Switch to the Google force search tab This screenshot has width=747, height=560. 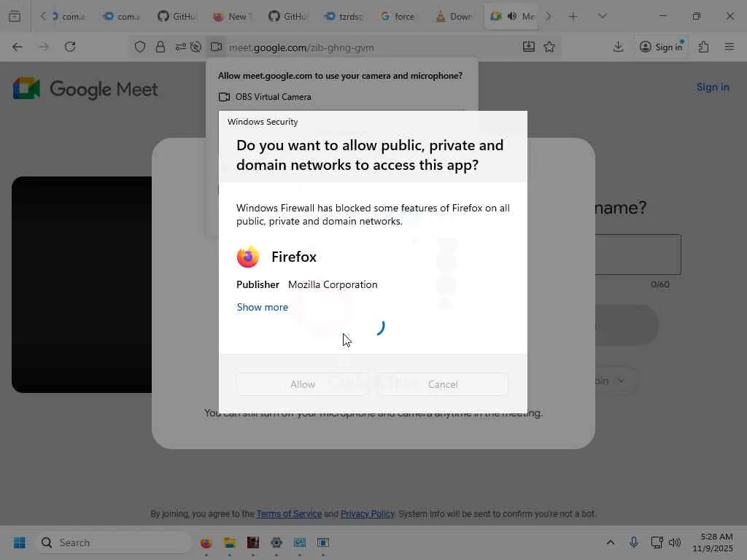[398, 16]
